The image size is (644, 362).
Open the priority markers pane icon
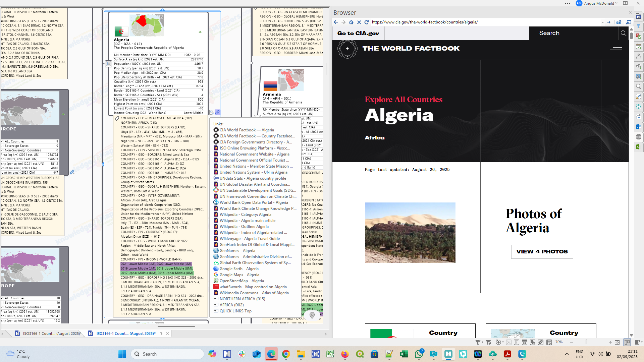pyautogui.click(x=639, y=36)
